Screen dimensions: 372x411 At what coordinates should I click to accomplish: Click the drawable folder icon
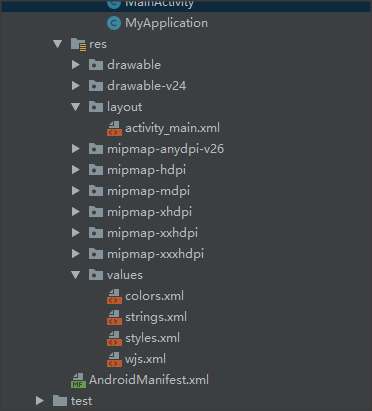point(96,65)
